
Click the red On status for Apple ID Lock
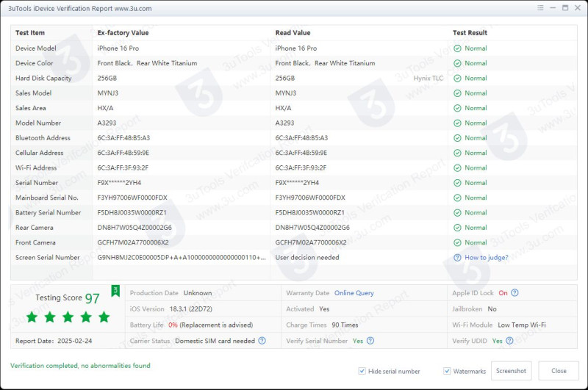coord(503,293)
